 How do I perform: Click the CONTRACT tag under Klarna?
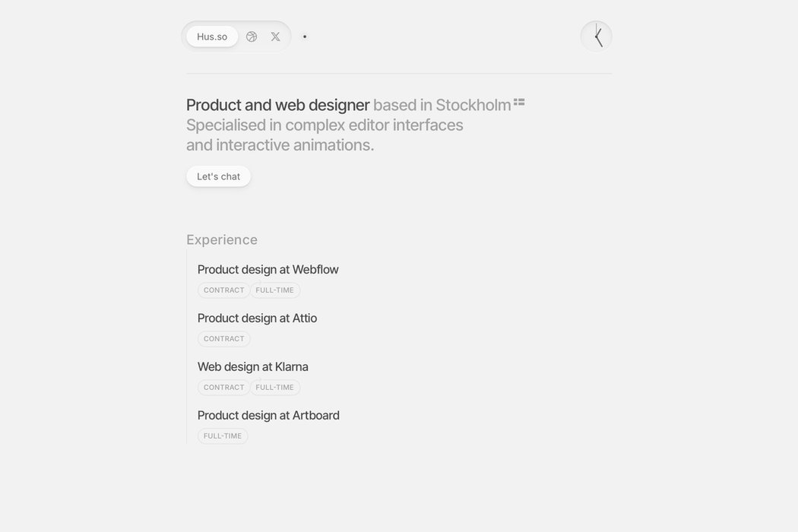click(x=224, y=388)
